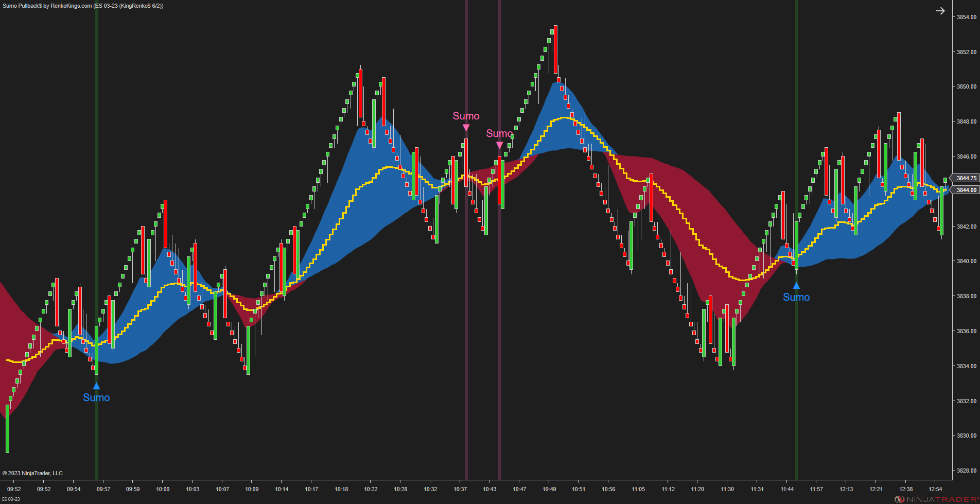Screen dimensions: 980x504
Task: Click the 3844.75 last price marker
Action: (966, 179)
